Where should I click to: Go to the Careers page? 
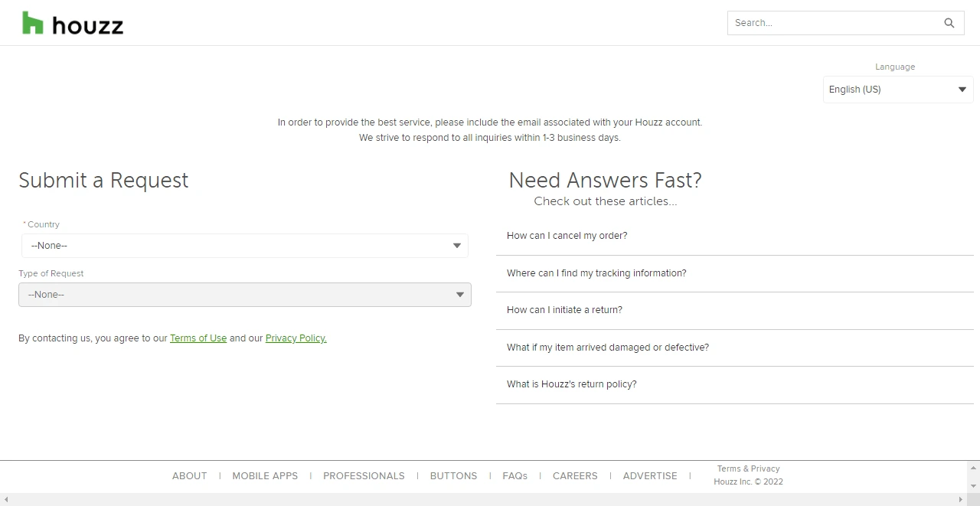(x=575, y=476)
